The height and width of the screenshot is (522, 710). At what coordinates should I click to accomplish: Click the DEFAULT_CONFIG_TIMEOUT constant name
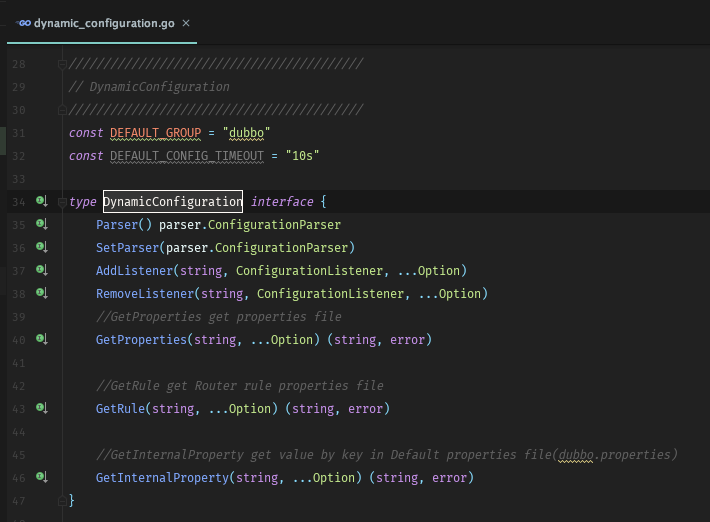(x=187, y=156)
